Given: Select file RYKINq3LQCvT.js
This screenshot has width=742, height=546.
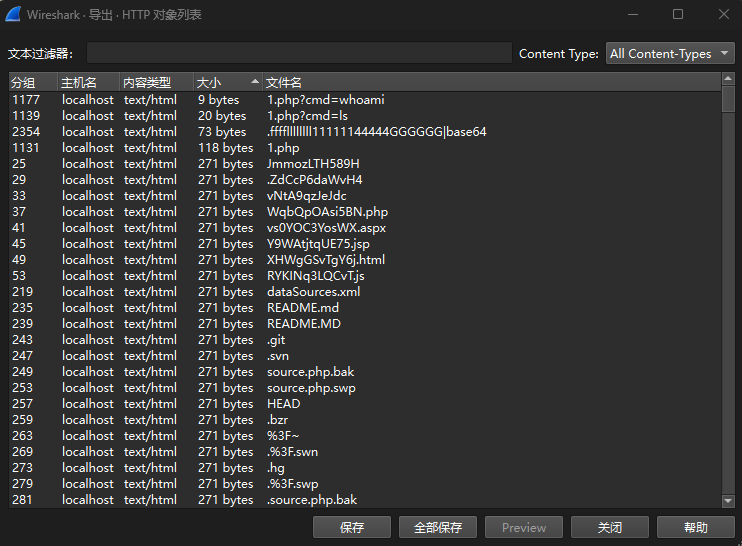Looking at the screenshot, I should [365, 276].
